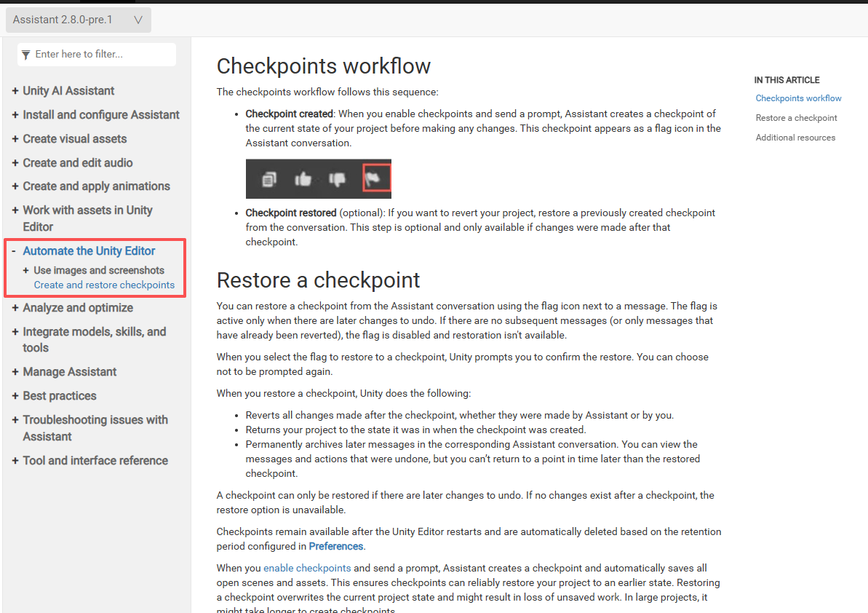Expand the Best practices section

point(15,396)
